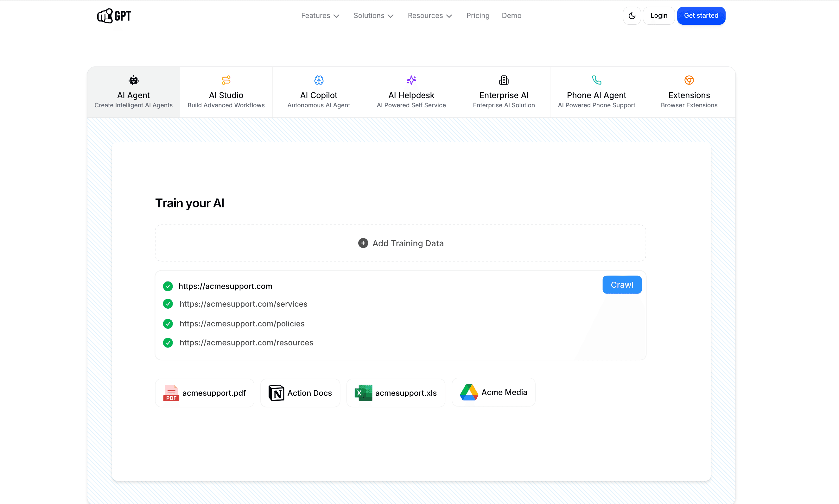Click the Google Drive icon for Acme Media

(469, 392)
